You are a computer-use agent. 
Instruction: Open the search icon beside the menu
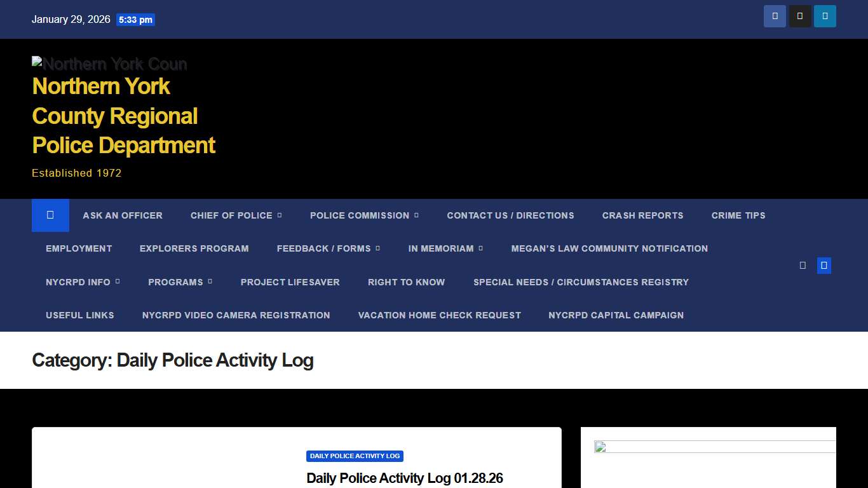coord(802,265)
